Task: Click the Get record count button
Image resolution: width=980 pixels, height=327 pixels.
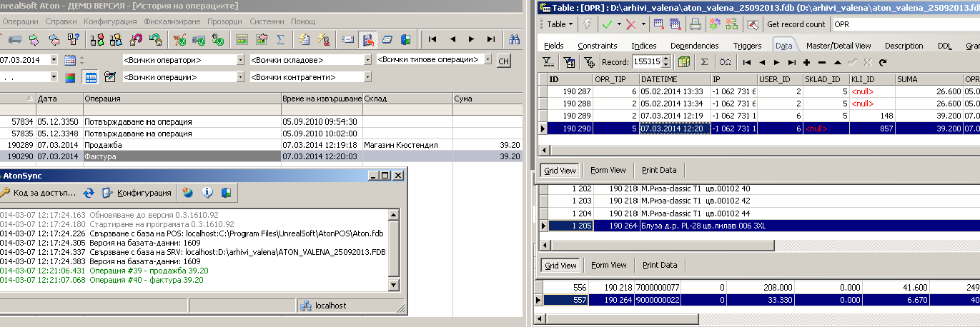Action: pyautogui.click(x=796, y=24)
